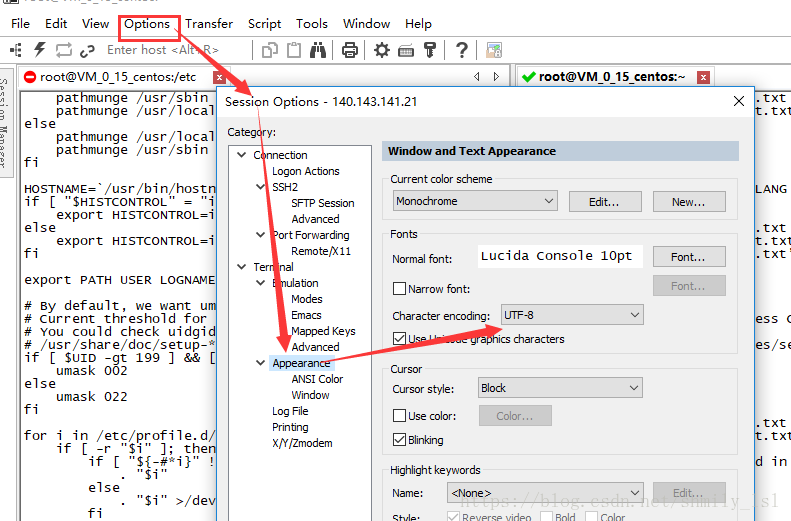Open the Monochrome color scheme dropdown
This screenshot has width=791, height=521.
point(475,201)
